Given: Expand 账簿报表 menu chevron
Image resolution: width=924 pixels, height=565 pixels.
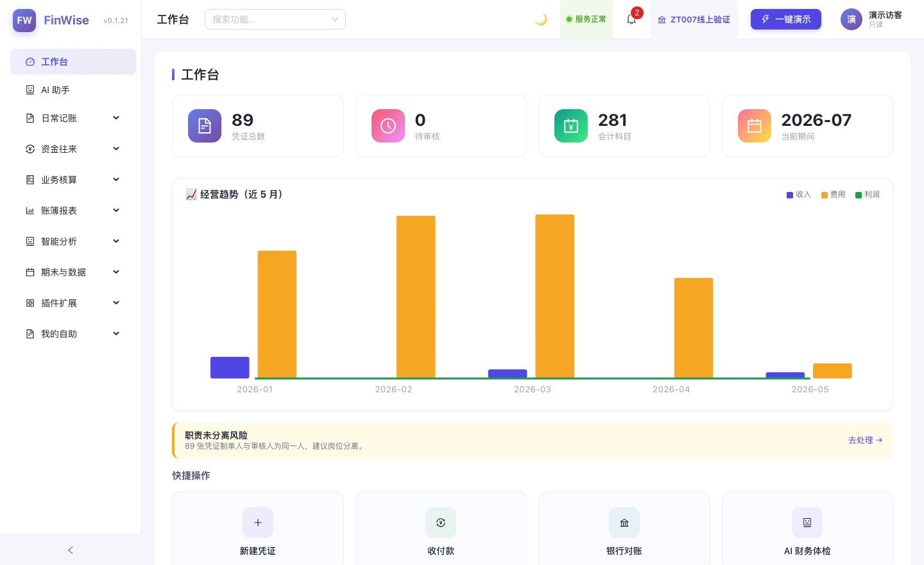Looking at the screenshot, I should 116,210.
